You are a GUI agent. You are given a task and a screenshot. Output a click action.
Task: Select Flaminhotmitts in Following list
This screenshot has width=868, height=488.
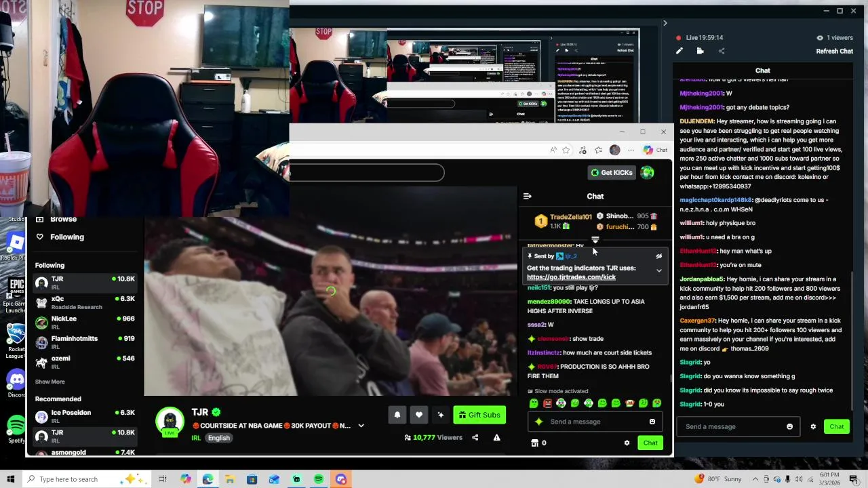tap(85, 342)
